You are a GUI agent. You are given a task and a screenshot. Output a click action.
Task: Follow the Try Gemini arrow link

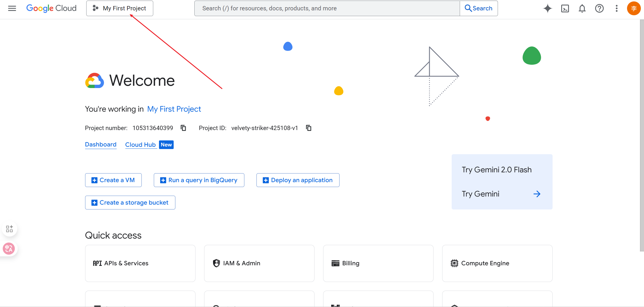point(536,194)
